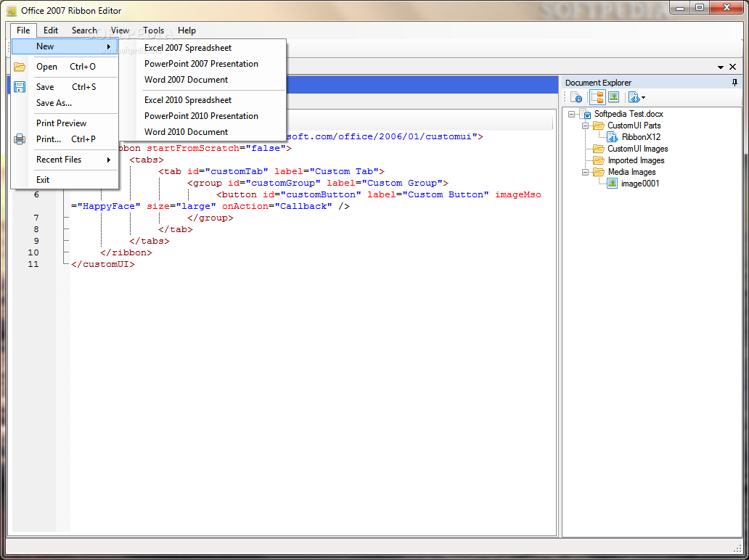Choose Print Preview from the File menu
Screen dimensions: 749x560
65,123
